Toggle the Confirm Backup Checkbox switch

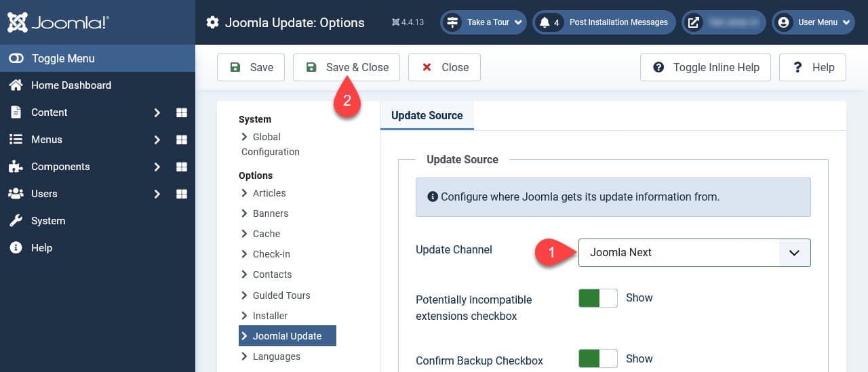coord(598,359)
